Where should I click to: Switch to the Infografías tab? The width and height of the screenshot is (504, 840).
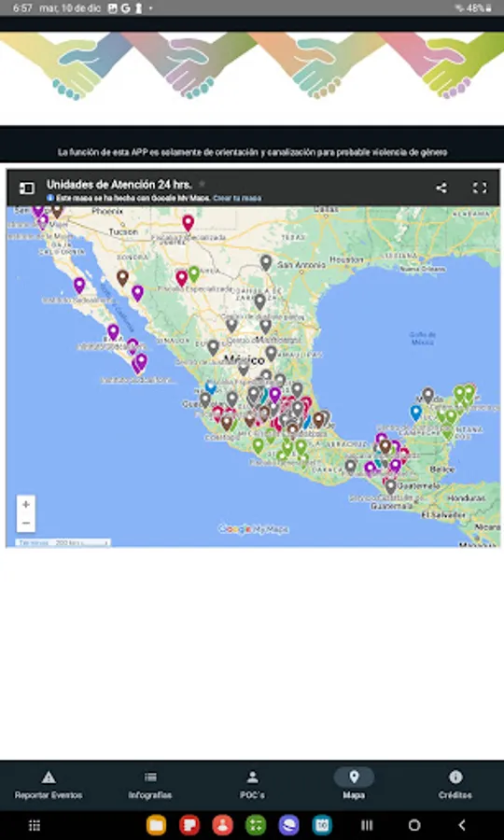[x=150, y=785]
